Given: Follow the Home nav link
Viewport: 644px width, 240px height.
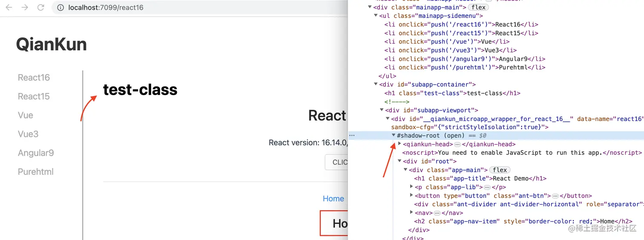Looking at the screenshot, I should [x=333, y=199].
